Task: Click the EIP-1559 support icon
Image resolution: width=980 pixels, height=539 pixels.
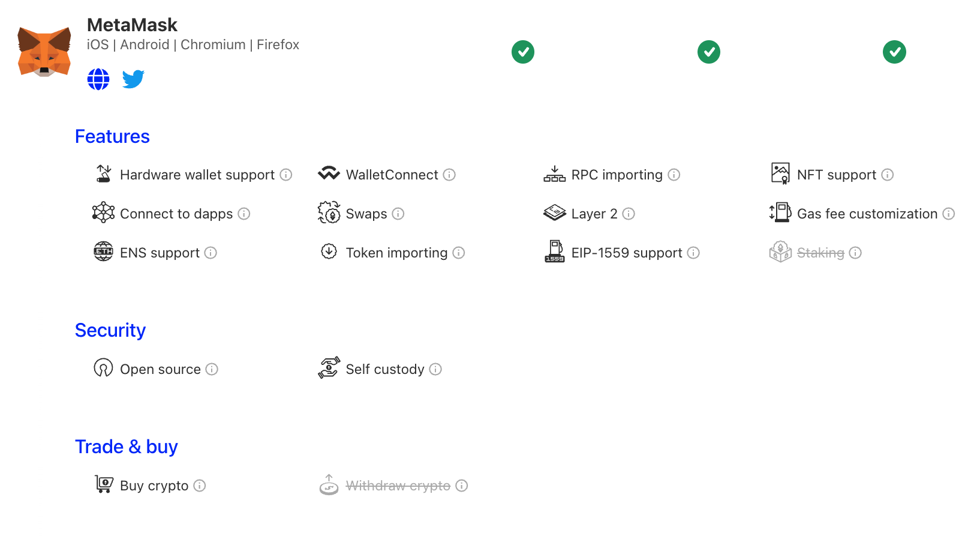Action: pyautogui.click(x=555, y=251)
